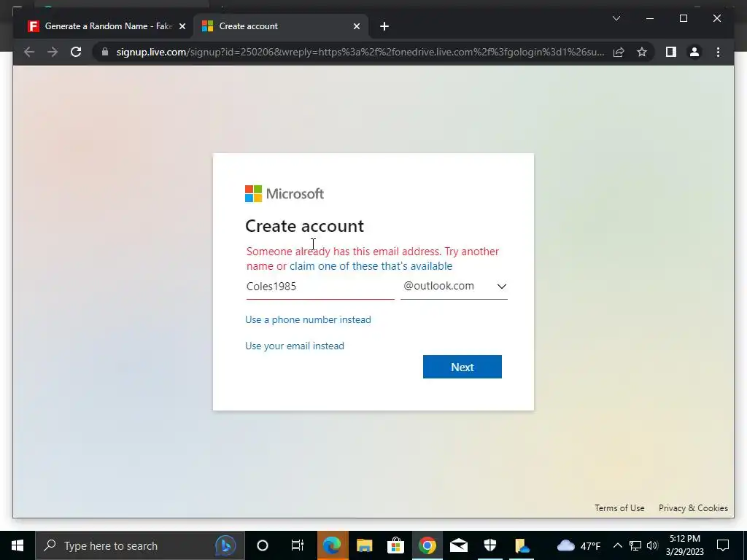Open Cortana circle on the taskbar
This screenshot has width=747, height=560.
coord(263,545)
